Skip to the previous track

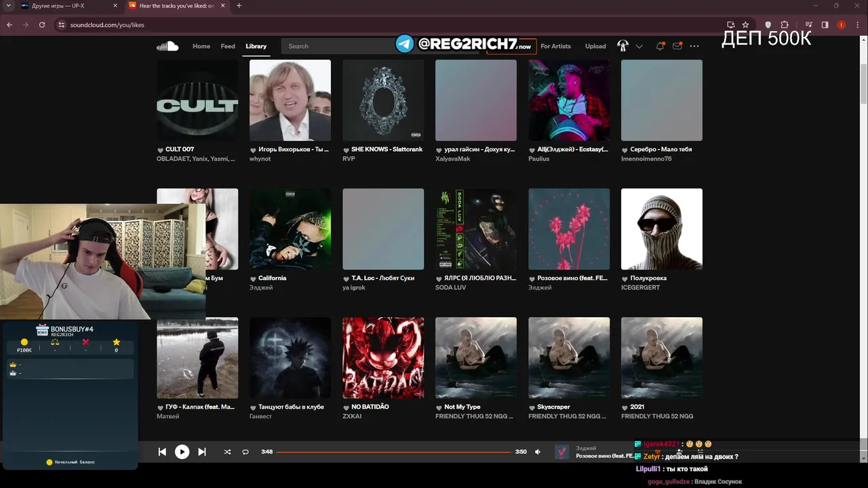(162, 452)
